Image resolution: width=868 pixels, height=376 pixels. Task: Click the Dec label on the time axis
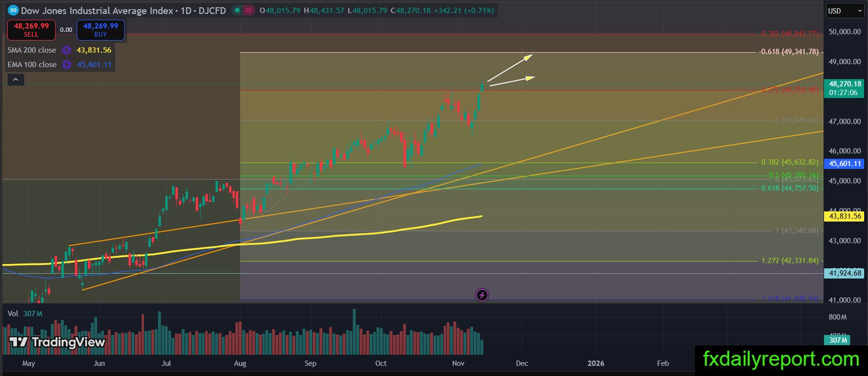tap(522, 363)
